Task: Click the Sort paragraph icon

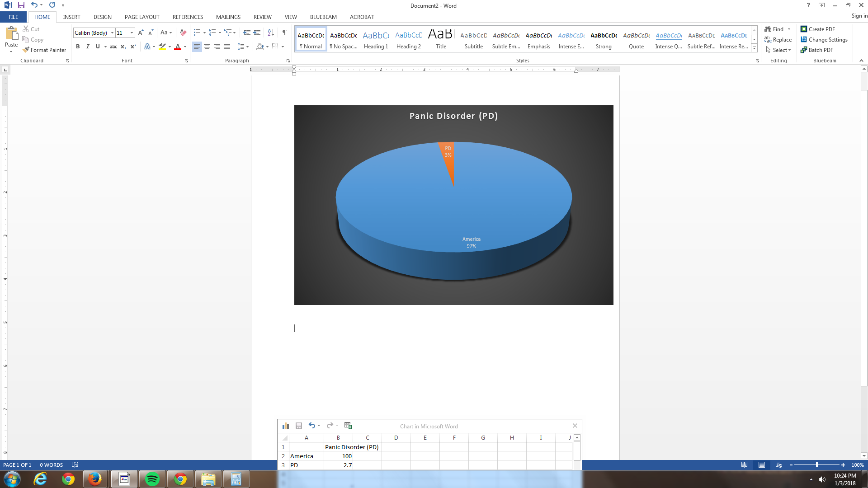Action: tap(271, 33)
